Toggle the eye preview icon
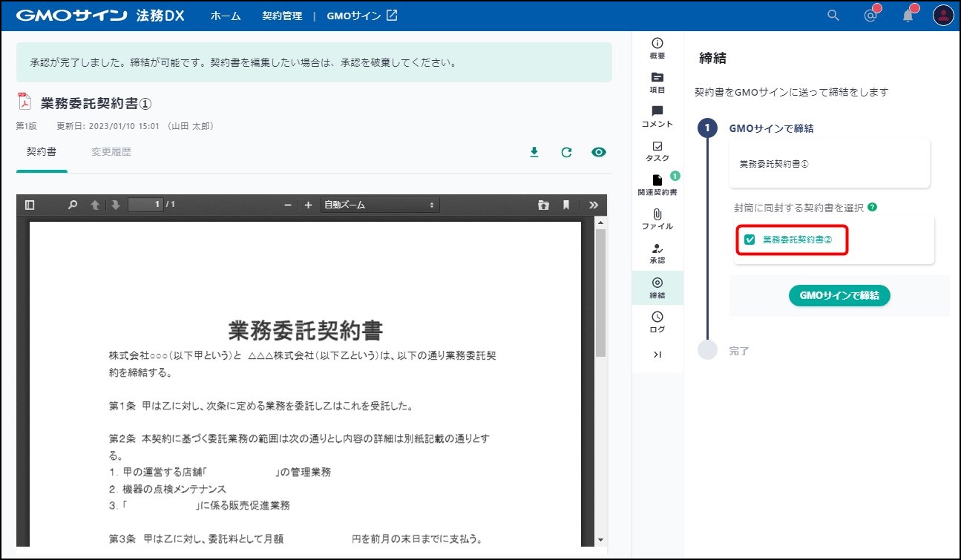 [599, 152]
